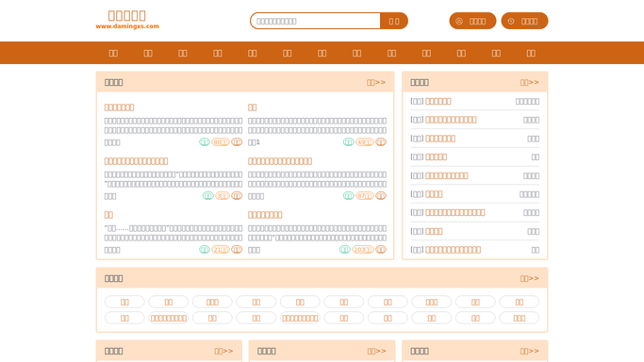Open the ">>" more link of tag pills panel
Image resolution: width=644 pixels, height=362 pixels.
[529, 279]
